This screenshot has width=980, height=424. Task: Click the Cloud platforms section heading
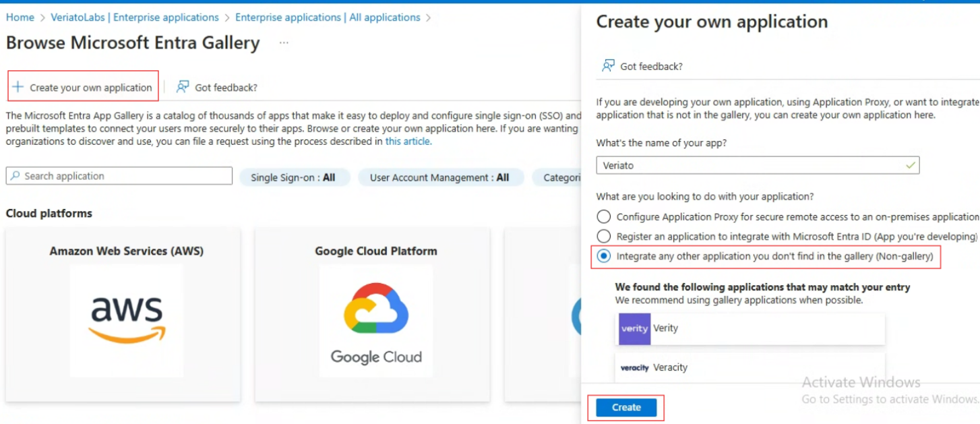[49, 214]
